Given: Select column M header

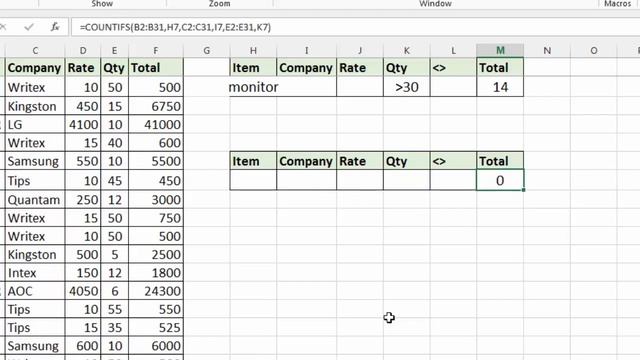Looking at the screenshot, I should 500,51.
